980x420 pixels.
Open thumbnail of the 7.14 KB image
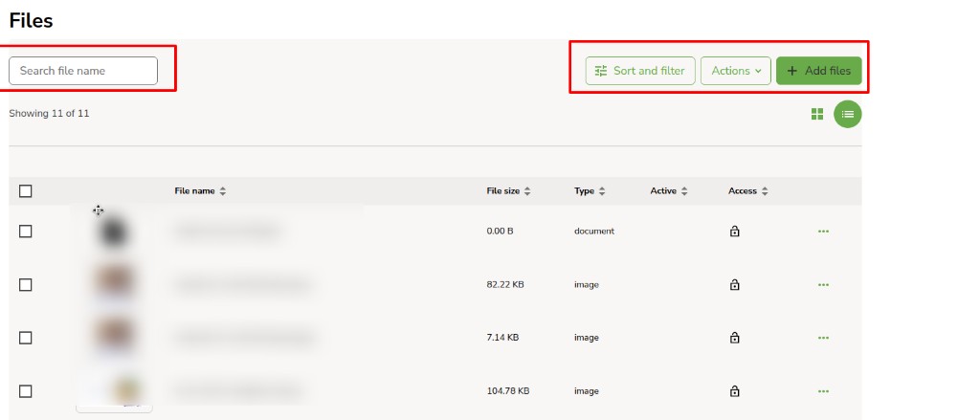[x=113, y=335]
